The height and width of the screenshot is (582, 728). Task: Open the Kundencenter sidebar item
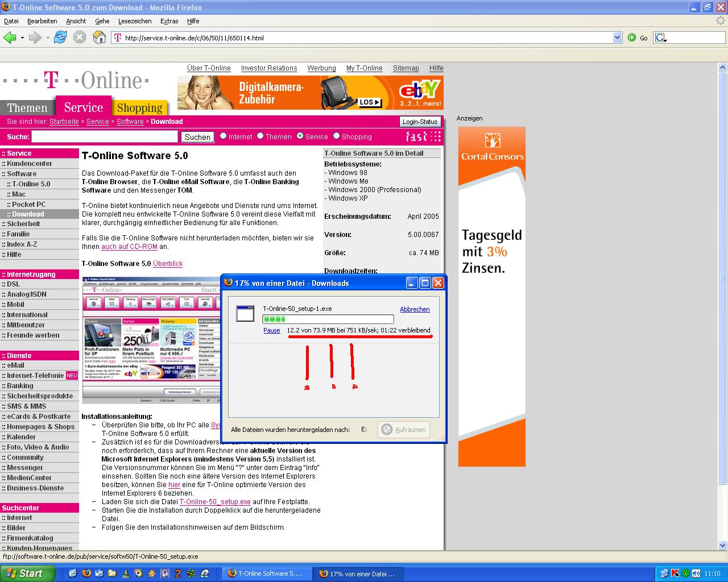click(39, 164)
